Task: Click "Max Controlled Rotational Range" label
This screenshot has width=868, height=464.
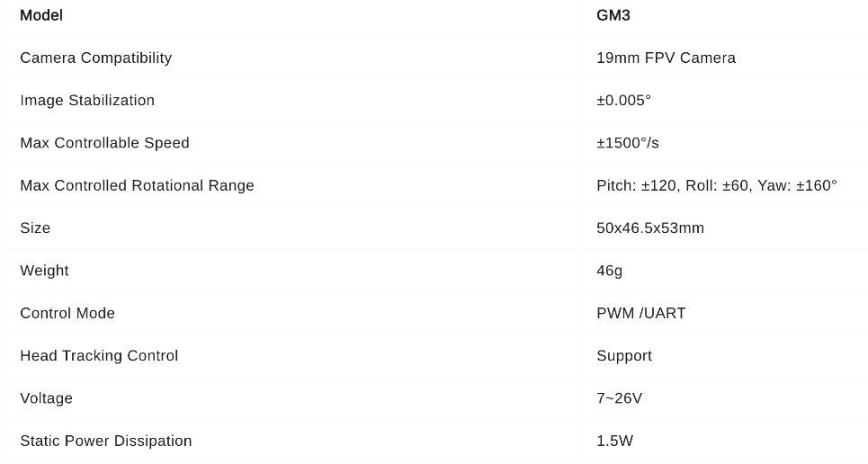Action: point(137,185)
